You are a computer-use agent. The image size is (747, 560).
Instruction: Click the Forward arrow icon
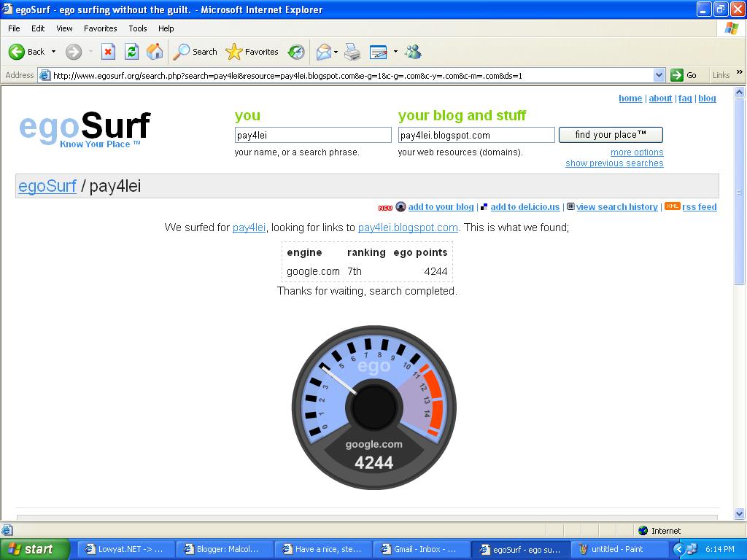pos(74,52)
